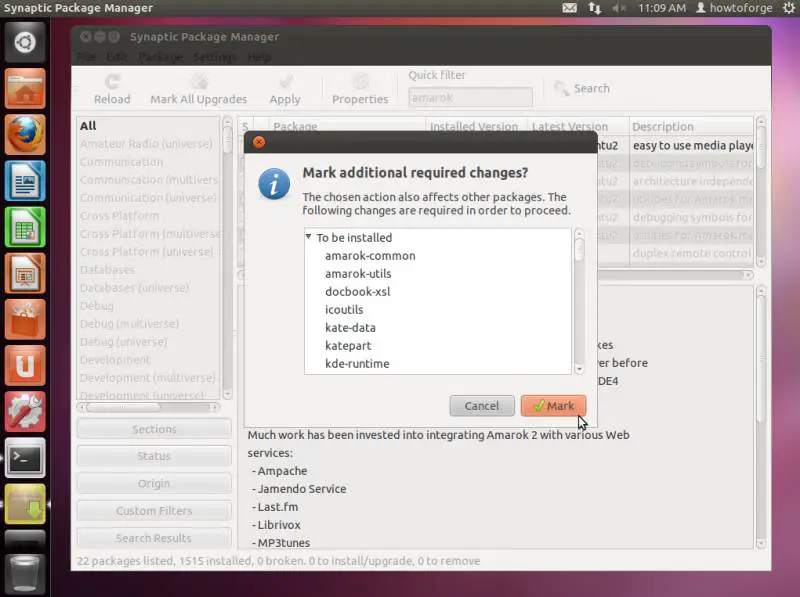Click the Origin button
The height and width of the screenshot is (597, 800).
154,483
